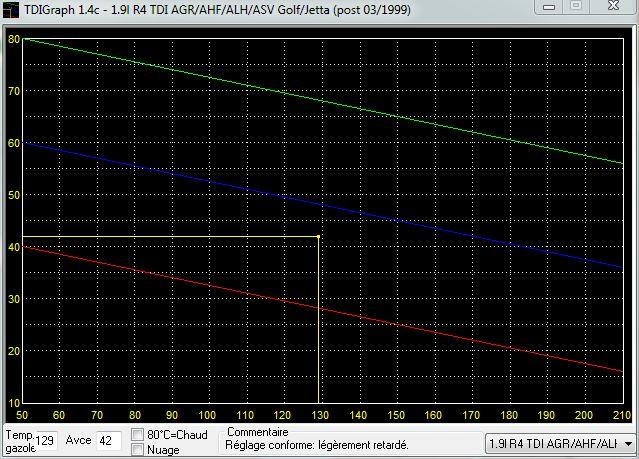Click the 'Temp. gazole' label

20,441
